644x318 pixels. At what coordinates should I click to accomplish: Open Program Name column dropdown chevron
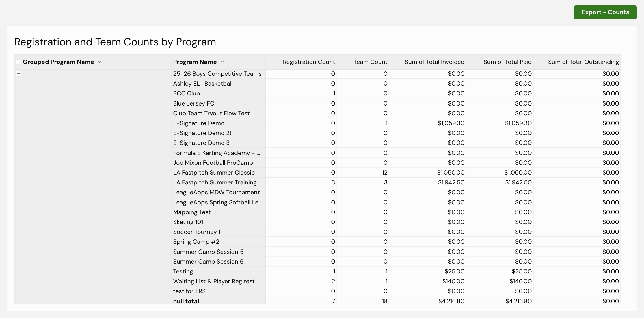[x=222, y=62]
